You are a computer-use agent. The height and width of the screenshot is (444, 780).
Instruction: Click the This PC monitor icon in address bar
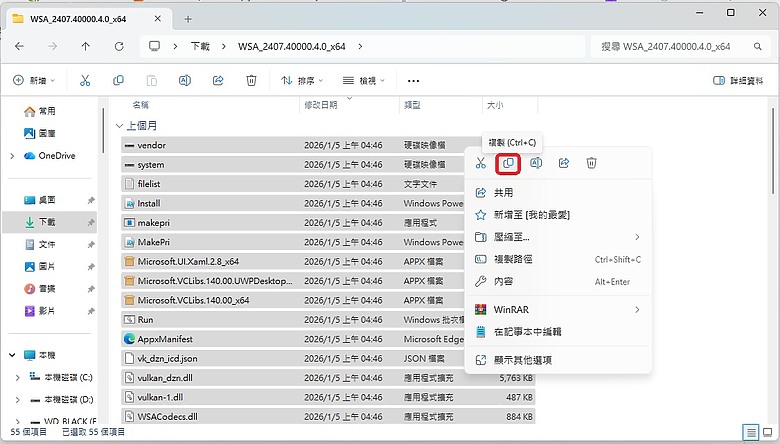(x=155, y=46)
